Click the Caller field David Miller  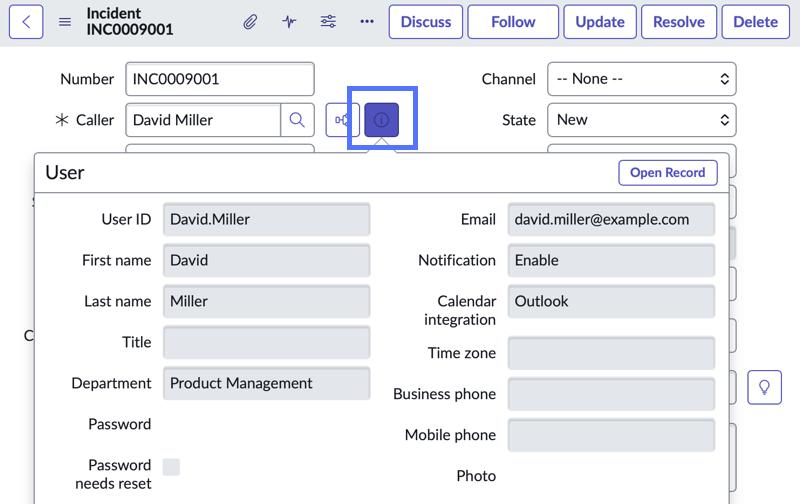(x=203, y=120)
